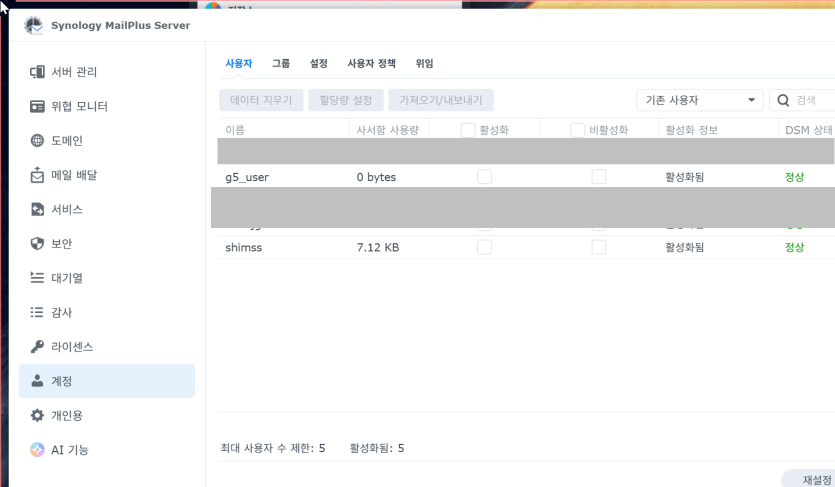Check 활성화 checkbox for shimss

coord(484,247)
